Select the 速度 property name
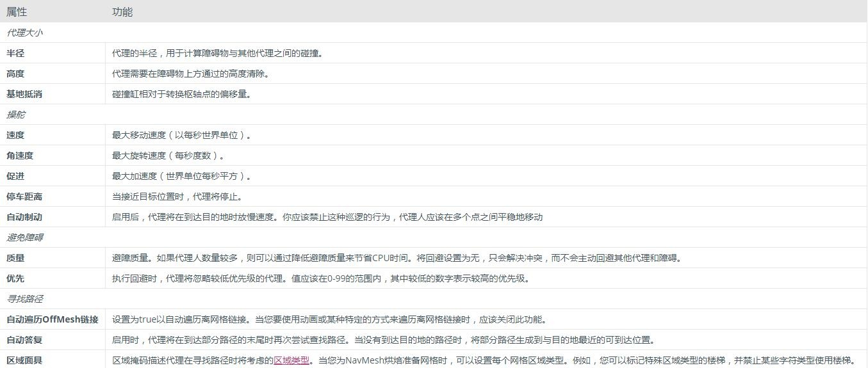868x368 pixels. pyautogui.click(x=15, y=135)
